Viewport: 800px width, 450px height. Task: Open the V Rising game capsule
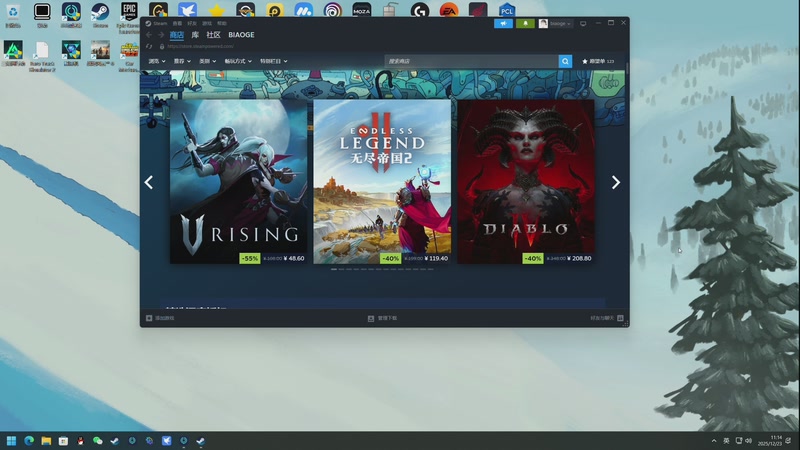tap(238, 181)
